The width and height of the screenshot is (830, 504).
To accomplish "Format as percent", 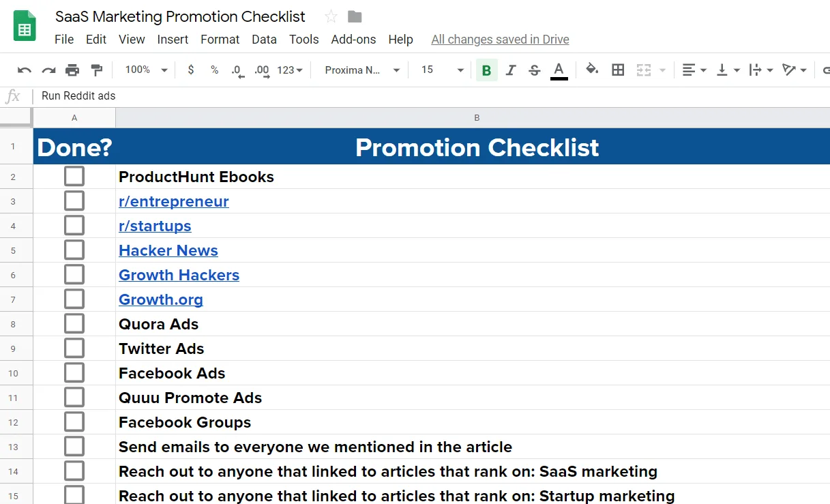I will click(214, 70).
